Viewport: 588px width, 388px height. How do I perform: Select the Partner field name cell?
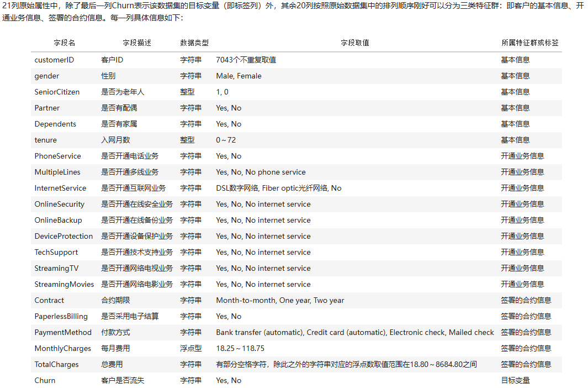coord(47,108)
